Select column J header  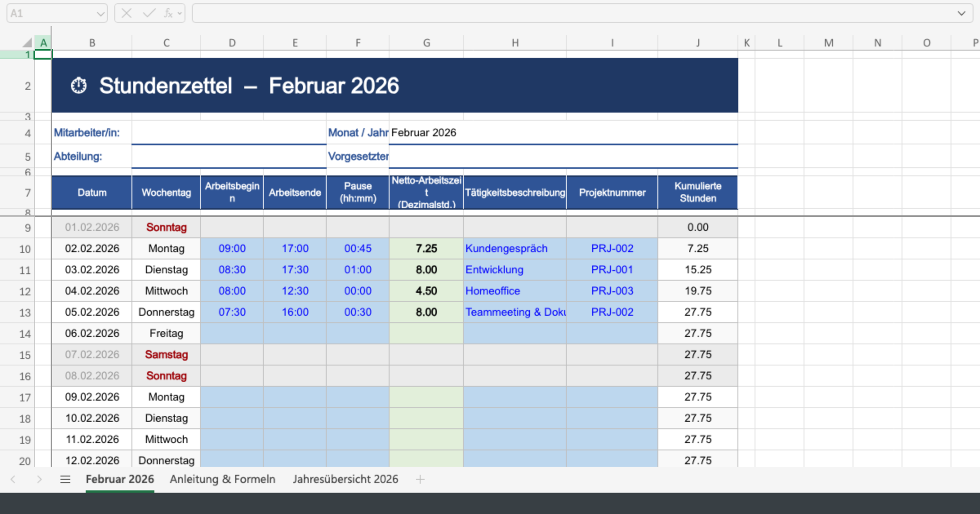click(698, 43)
